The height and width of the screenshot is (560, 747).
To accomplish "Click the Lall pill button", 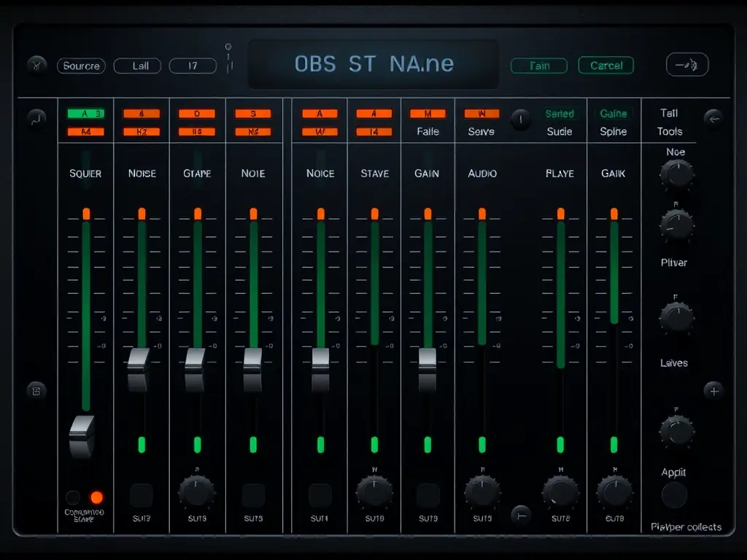I will coord(137,66).
